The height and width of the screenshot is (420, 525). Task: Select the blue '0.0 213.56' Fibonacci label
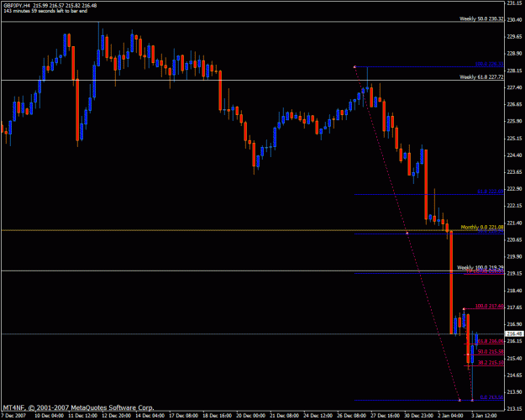491,397
